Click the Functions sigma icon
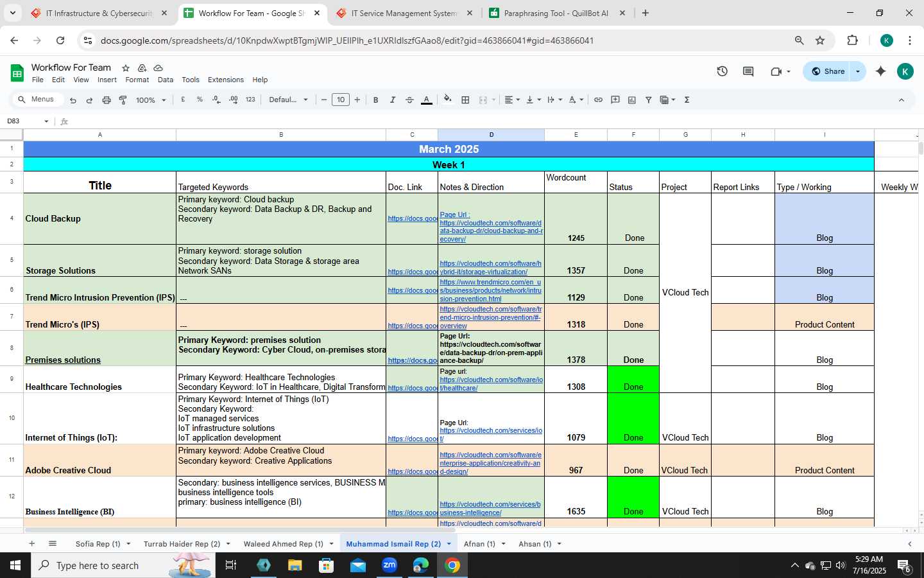This screenshot has height=578, width=924. click(x=687, y=100)
